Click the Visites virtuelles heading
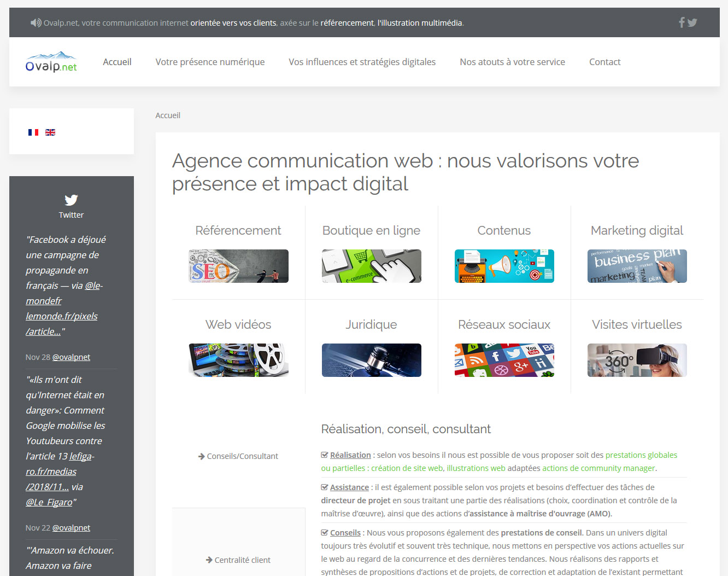The height and width of the screenshot is (576, 728). coord(637,324)
